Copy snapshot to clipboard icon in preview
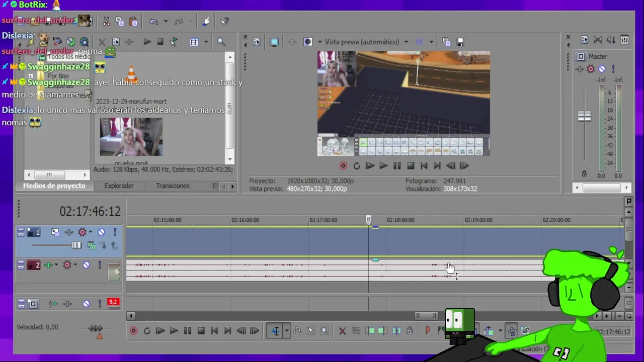This screenshot has height=362, width=644. [446, 42]
